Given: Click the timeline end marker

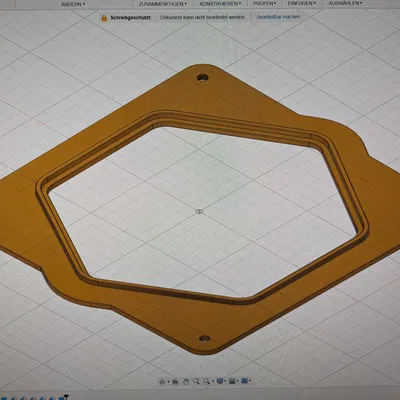Looking at the screenshot, I should [x=66, y=397].
